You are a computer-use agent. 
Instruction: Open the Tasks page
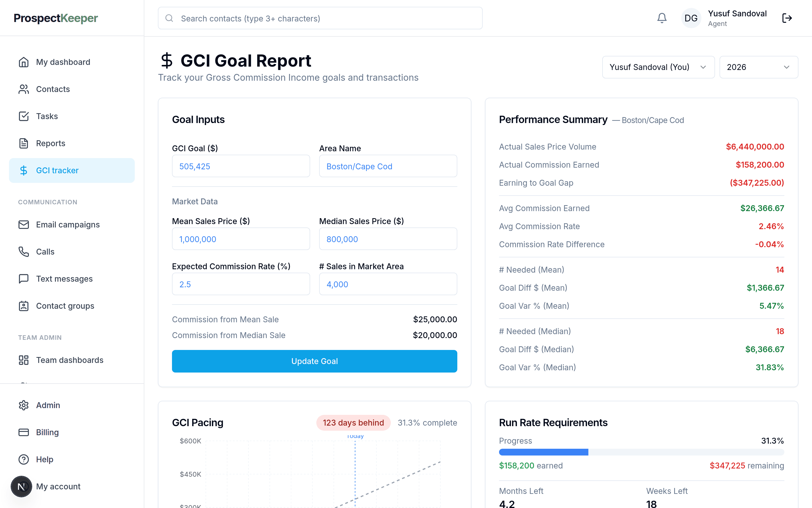72,116
